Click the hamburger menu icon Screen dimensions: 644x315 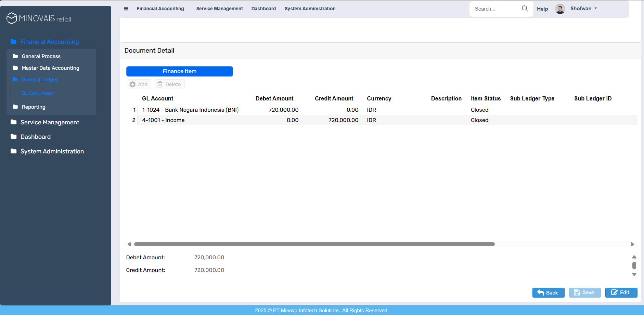click(126, 9)
